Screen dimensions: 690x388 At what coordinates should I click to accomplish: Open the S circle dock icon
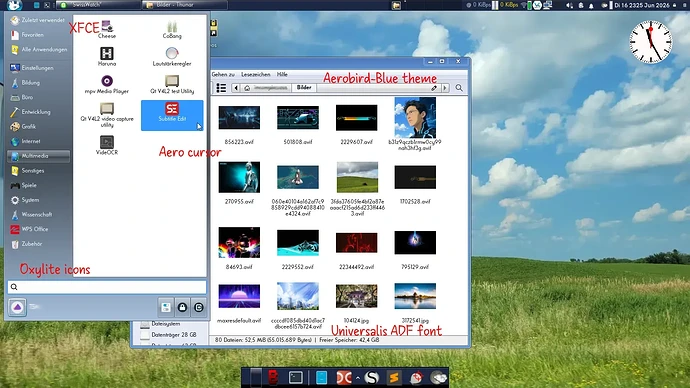click(x=372, y=377)
